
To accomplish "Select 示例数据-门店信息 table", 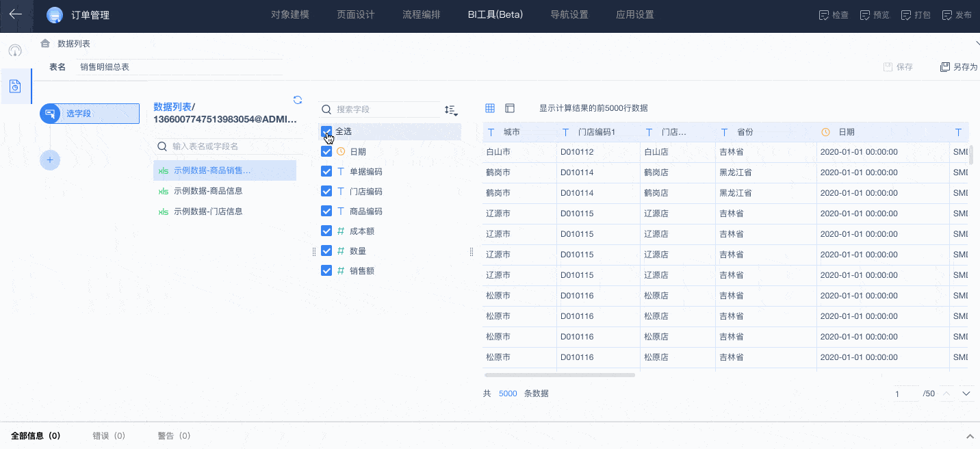I will (x=224, y=211).
